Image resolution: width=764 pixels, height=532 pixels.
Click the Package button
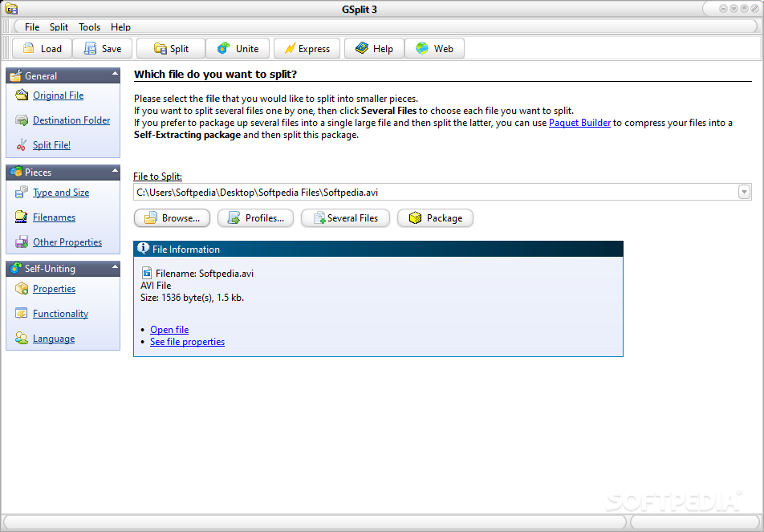[x=435, y=217]
